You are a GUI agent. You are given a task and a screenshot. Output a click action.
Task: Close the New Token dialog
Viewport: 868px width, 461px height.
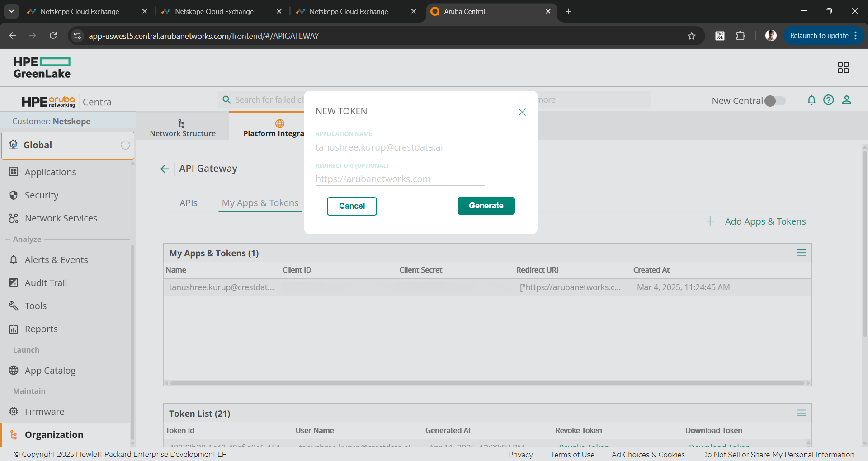[522, 112]
